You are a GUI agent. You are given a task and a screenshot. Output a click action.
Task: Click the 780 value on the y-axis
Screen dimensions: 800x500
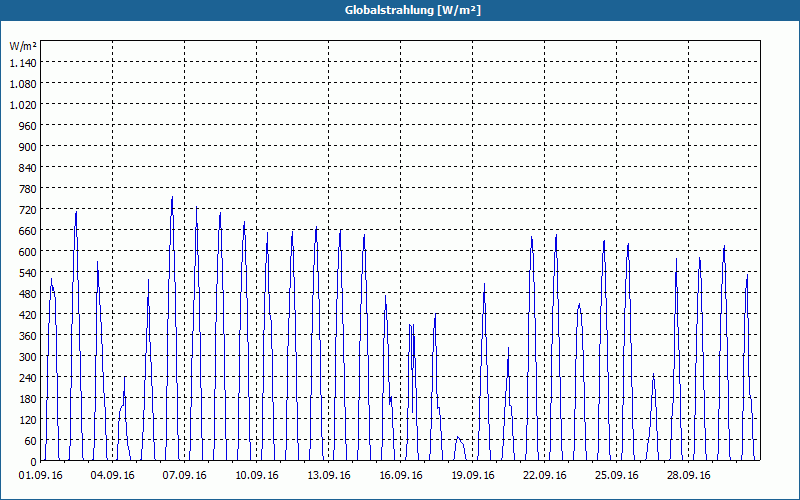[28, 188]
